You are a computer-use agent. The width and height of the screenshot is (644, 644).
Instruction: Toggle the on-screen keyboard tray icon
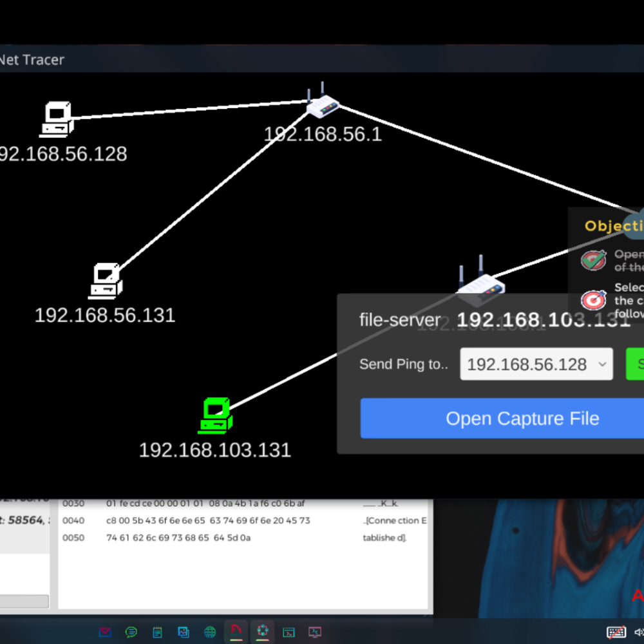(x=616, y=632)
